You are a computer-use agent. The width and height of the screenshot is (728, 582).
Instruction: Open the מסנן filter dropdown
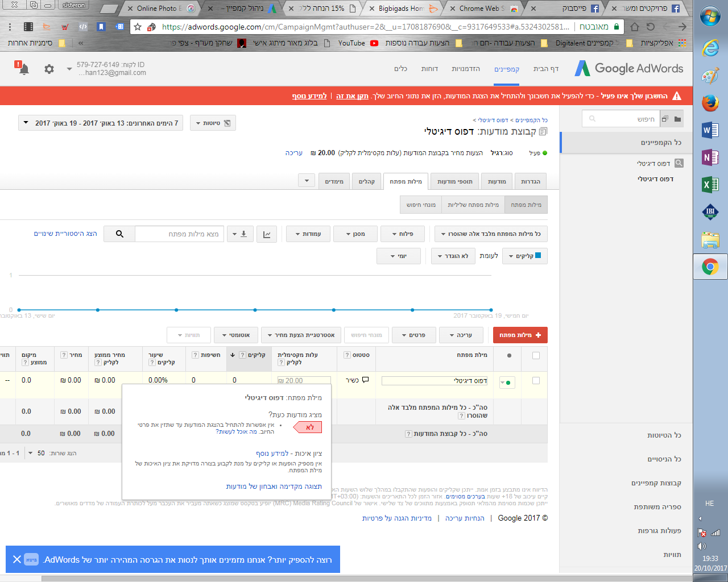[x=356, y=234]
